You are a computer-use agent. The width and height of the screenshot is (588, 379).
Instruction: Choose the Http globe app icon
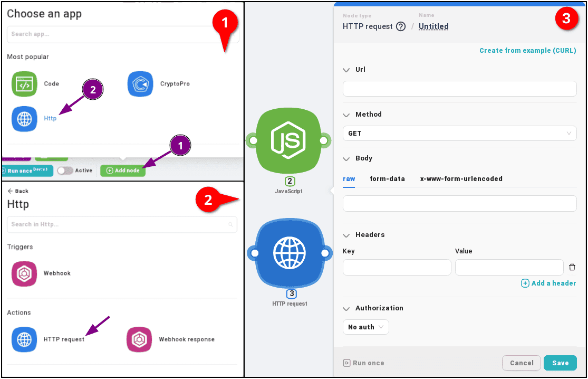24,119
